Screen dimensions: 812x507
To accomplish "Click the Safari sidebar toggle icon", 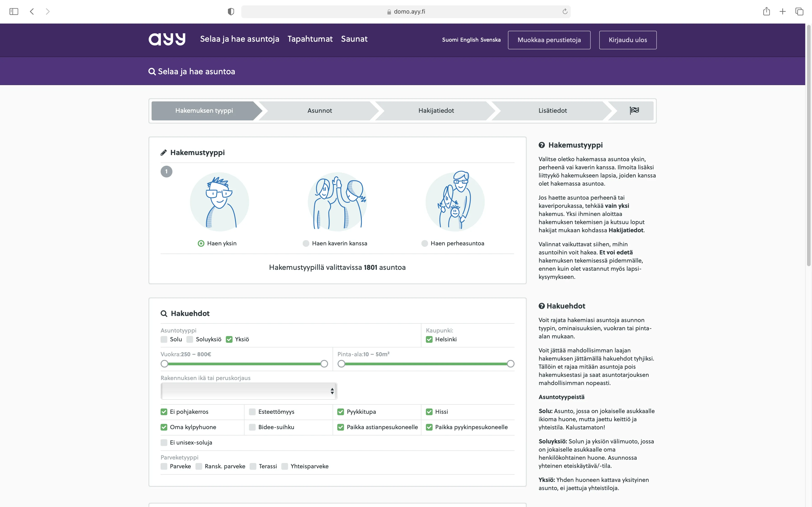I will (14, 11).
